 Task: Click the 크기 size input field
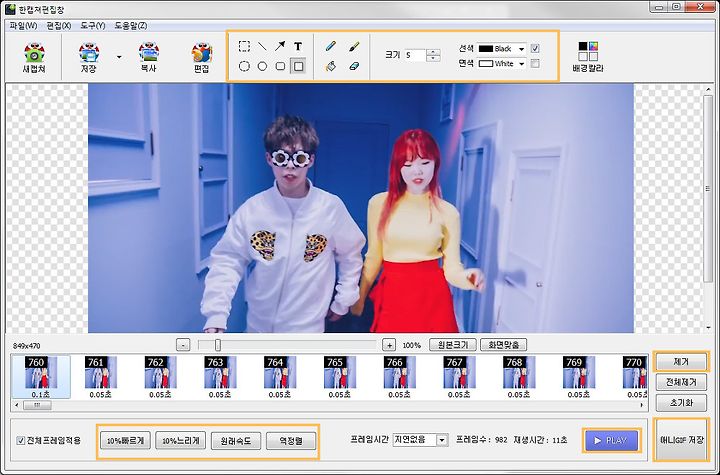click(415, 55)
